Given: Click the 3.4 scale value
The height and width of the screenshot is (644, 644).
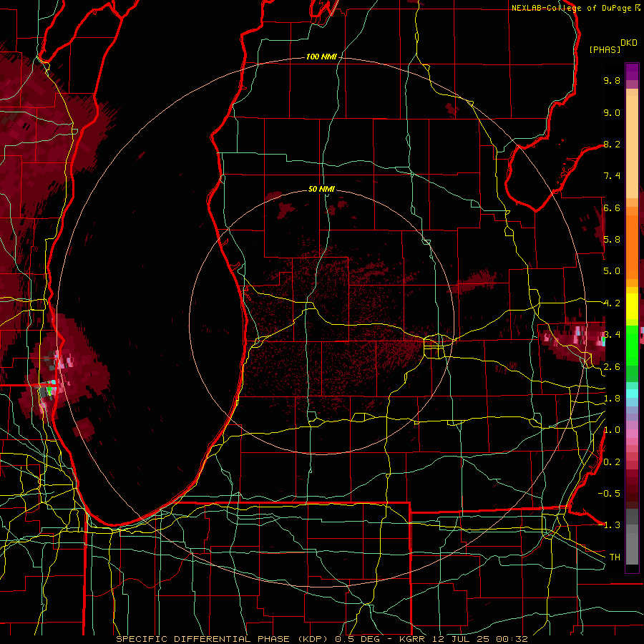Looking at the screenshot, I should [612, 335].
